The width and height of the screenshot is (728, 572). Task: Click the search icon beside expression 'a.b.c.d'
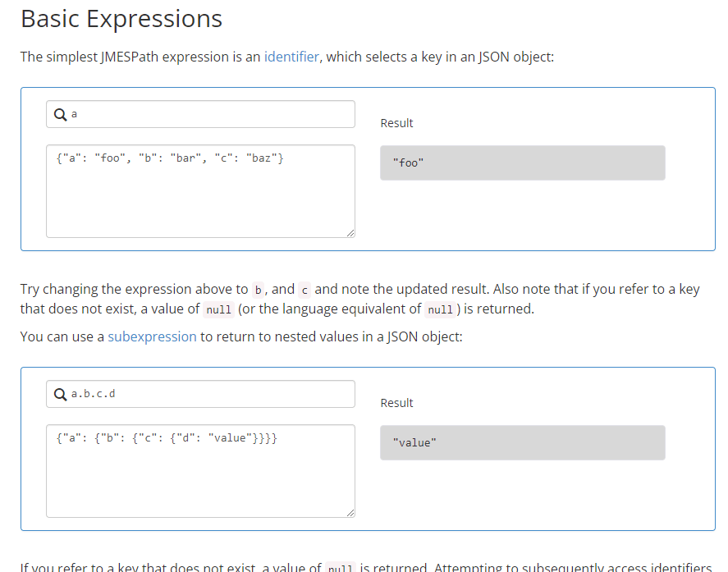coord(61,394)
